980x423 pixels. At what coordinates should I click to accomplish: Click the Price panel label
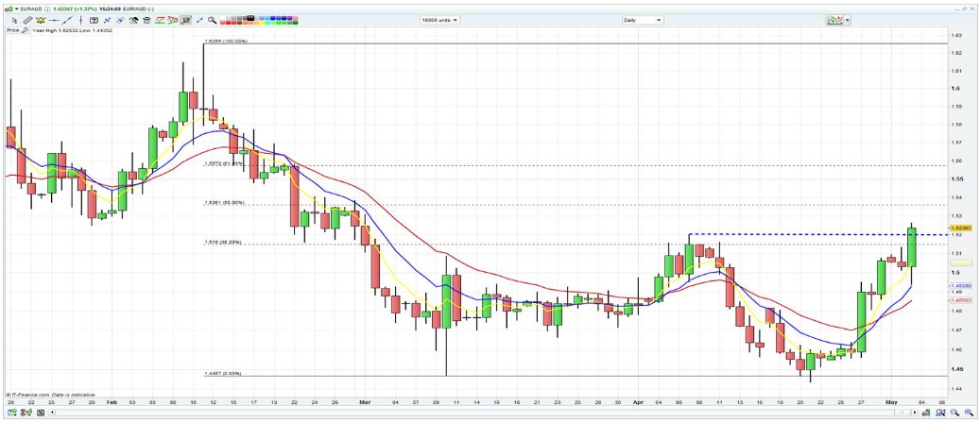12,29
